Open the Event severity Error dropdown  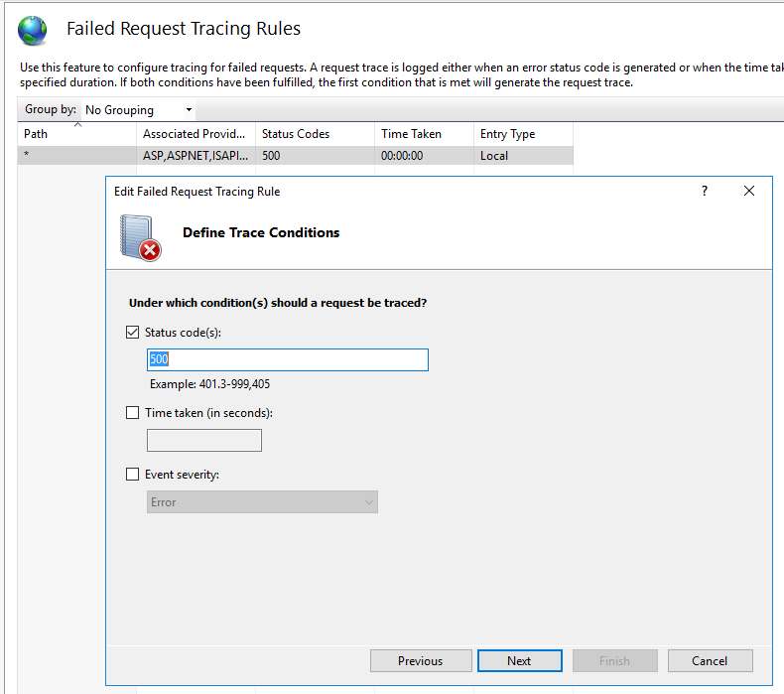tap(262, 501)
